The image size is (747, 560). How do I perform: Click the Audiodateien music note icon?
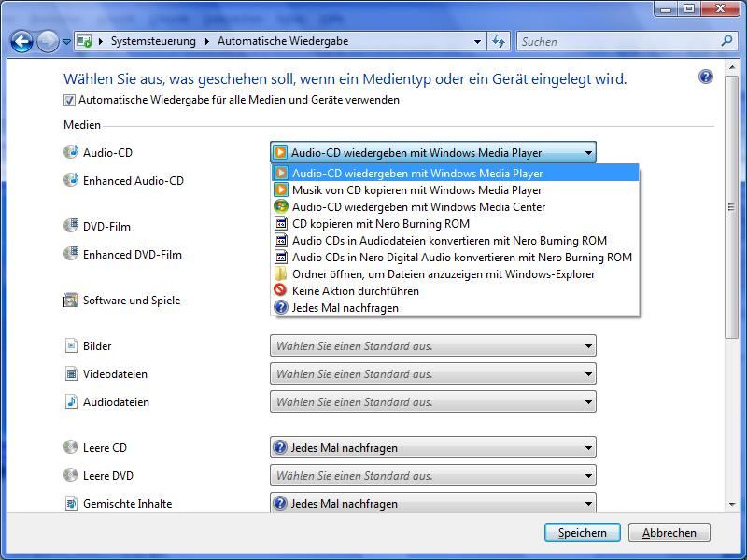(x=71, y=401)
